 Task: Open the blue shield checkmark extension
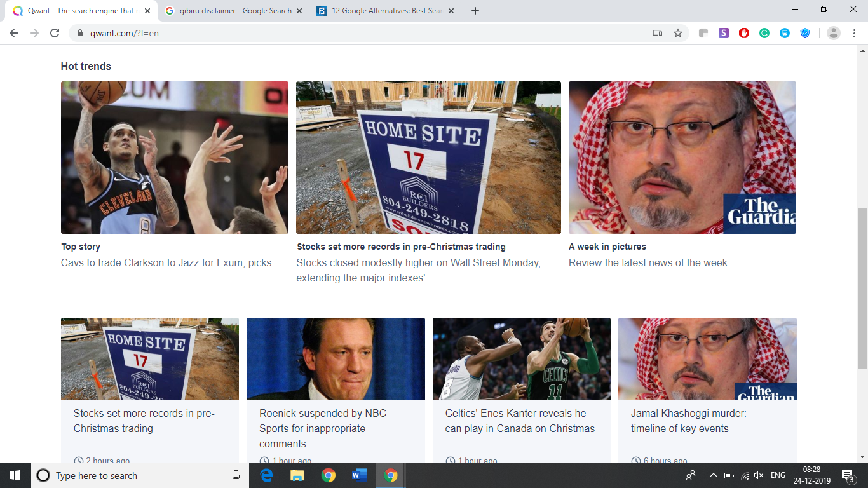pos(805,33)
